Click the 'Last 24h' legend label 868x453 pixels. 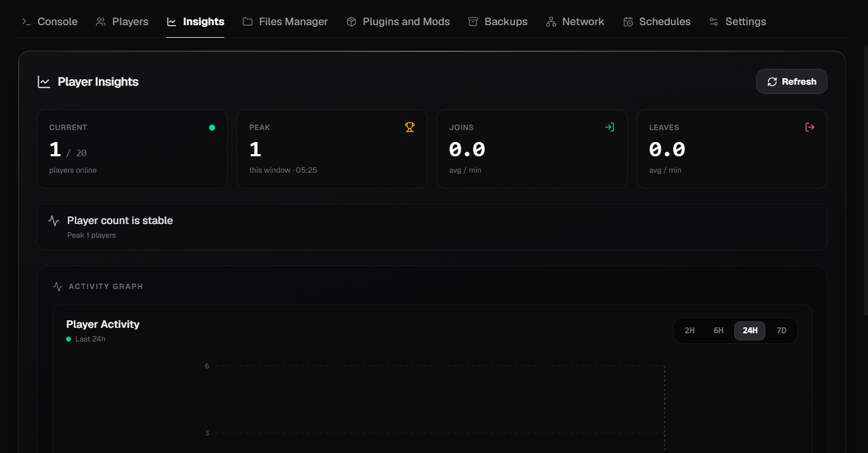pos(90,339)
